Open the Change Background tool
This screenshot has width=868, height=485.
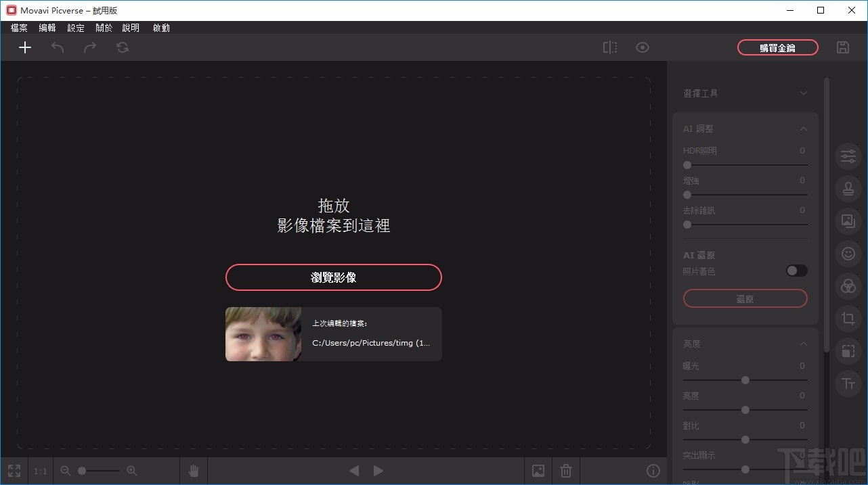(848, 221)
